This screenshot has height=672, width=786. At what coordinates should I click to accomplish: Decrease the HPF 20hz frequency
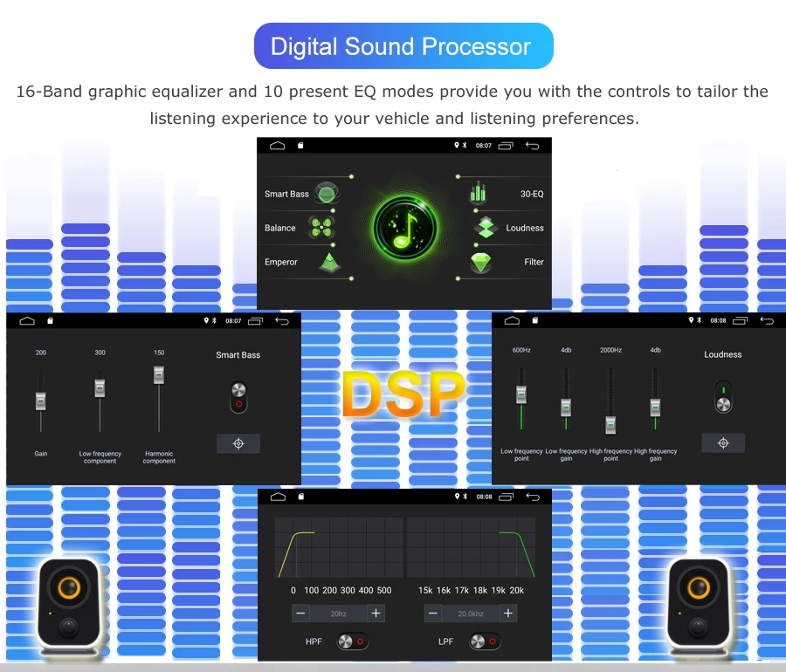pyautogui.click(x=300, y=614)
